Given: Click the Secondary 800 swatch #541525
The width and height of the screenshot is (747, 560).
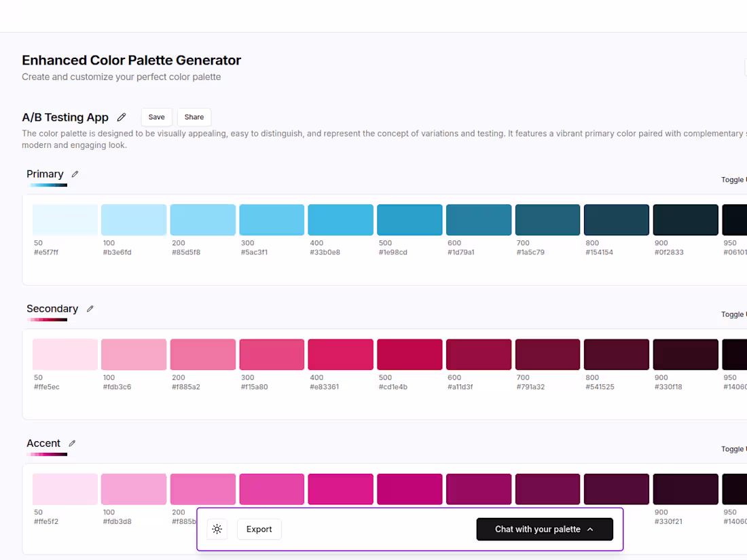Looking at the screenshot, I should (x=616, y=354).
